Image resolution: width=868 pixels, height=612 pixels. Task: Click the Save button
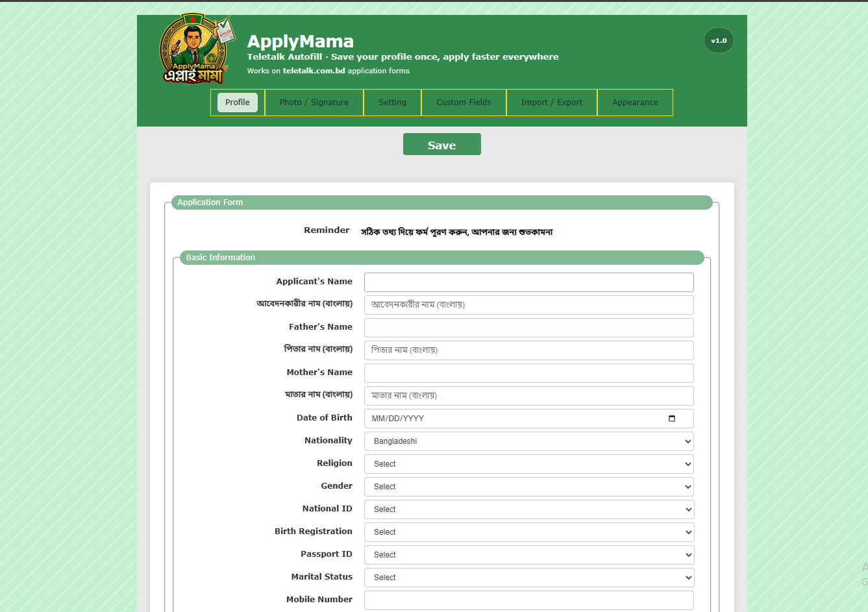pyautogui.click(x=442, y=144)
